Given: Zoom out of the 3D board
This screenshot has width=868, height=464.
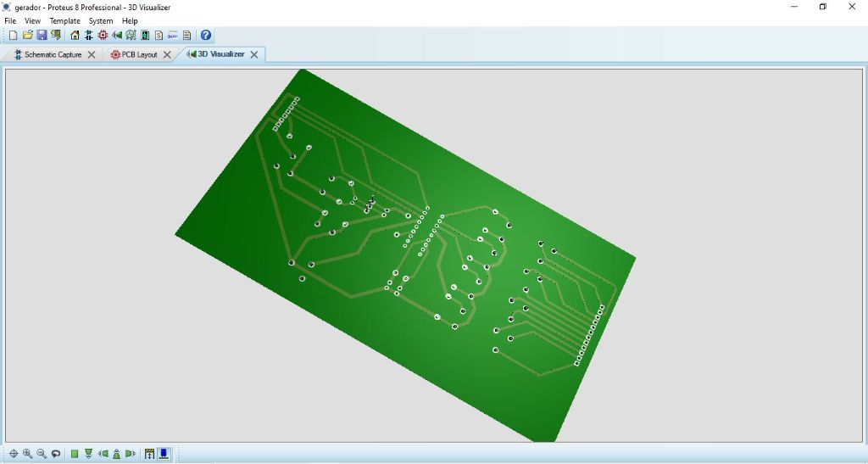Looking at the screenshot, I should (42, 454).
